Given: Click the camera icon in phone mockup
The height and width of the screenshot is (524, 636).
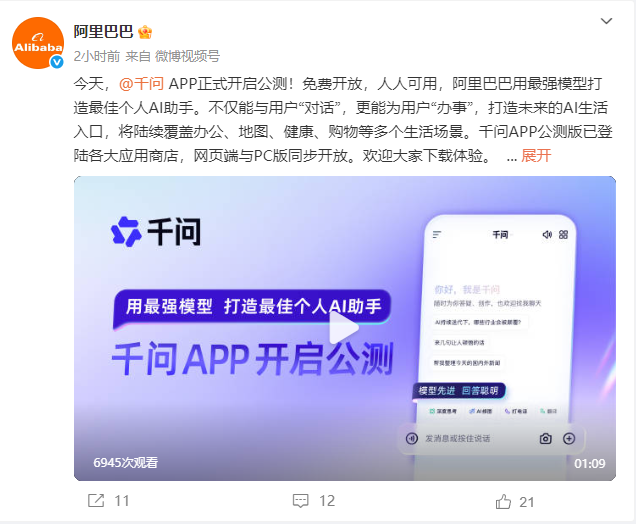Looking at the screenshot, I should pyautogui.click(x=546, y=438).
